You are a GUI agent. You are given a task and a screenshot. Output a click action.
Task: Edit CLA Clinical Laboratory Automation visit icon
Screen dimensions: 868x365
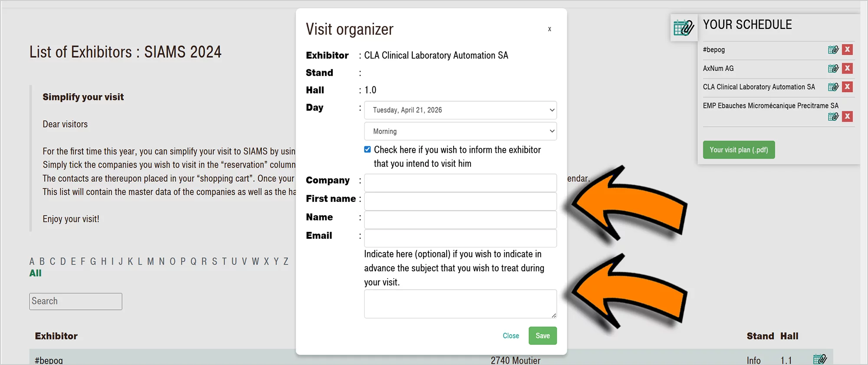click(833, 87)
